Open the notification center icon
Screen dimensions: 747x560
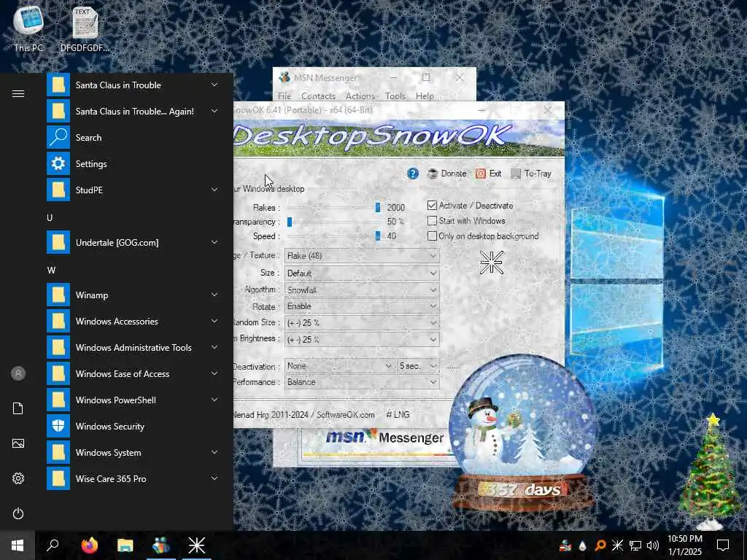(x=723, y=545)
